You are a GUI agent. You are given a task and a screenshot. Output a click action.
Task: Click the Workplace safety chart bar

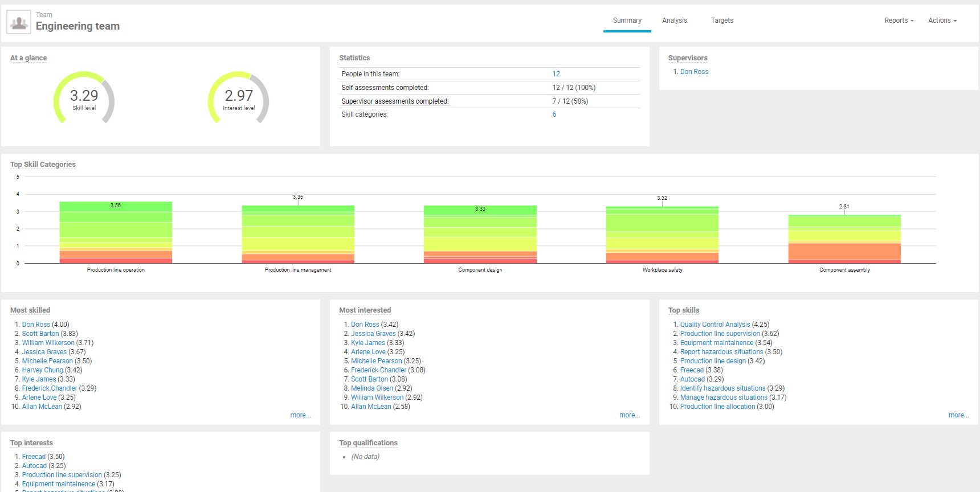pos(662,235)
